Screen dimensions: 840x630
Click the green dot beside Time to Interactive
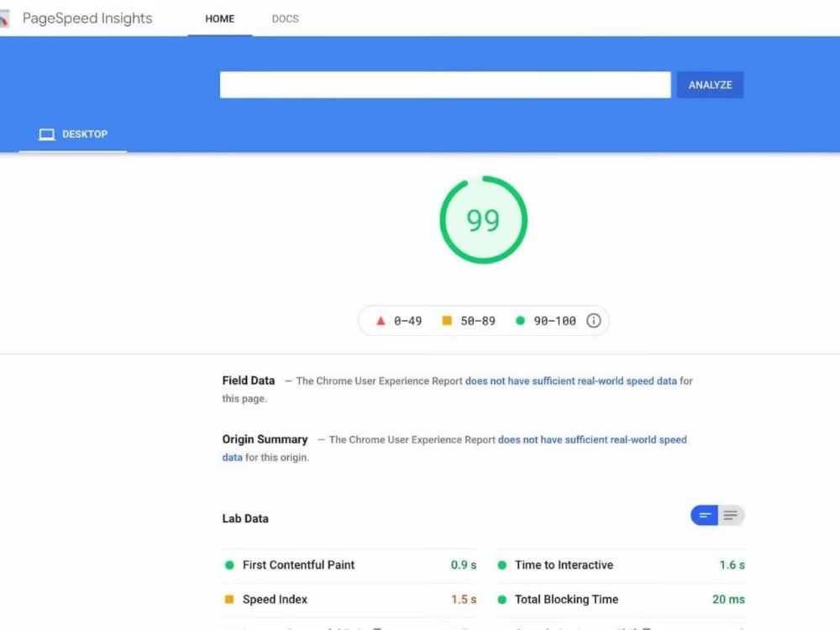pos(503,564)
